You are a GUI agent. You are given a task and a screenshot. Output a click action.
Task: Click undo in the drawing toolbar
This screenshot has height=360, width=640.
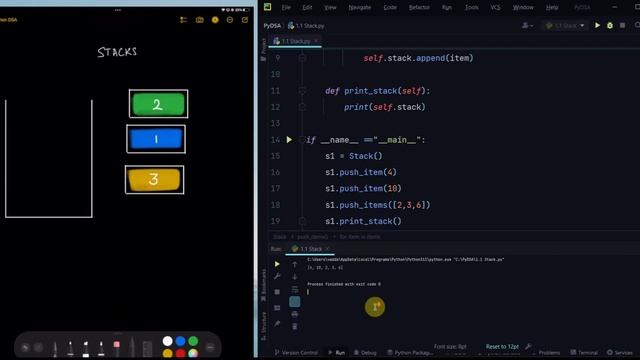[x=25, y=347]
